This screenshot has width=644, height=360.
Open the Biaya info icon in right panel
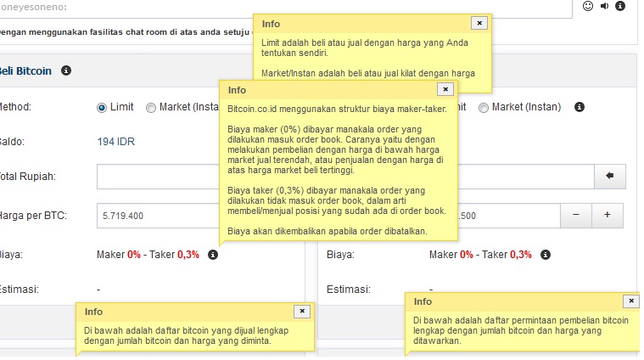[x=546, y=255]
